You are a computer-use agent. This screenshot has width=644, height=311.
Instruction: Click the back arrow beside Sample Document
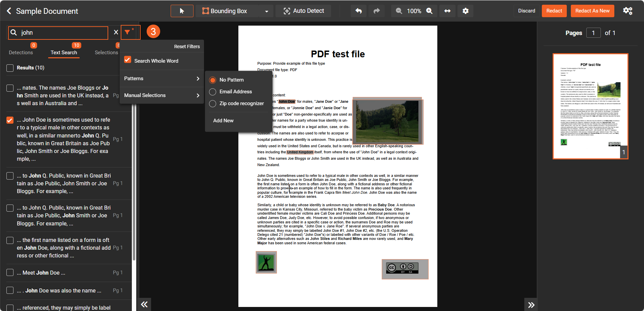tap(9, 11)
